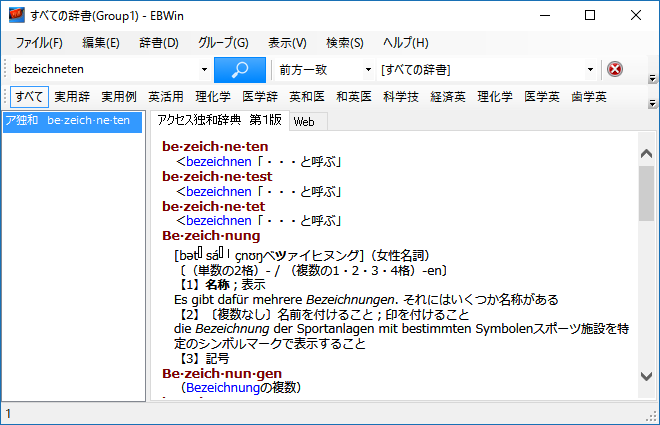Click the search box containing bezeichneten

105,69
